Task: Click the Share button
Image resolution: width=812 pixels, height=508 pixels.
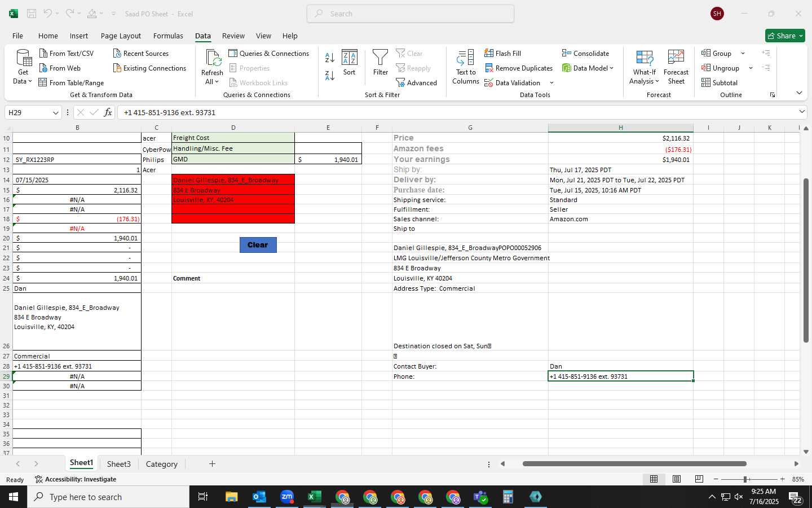Action: (785, 36)
